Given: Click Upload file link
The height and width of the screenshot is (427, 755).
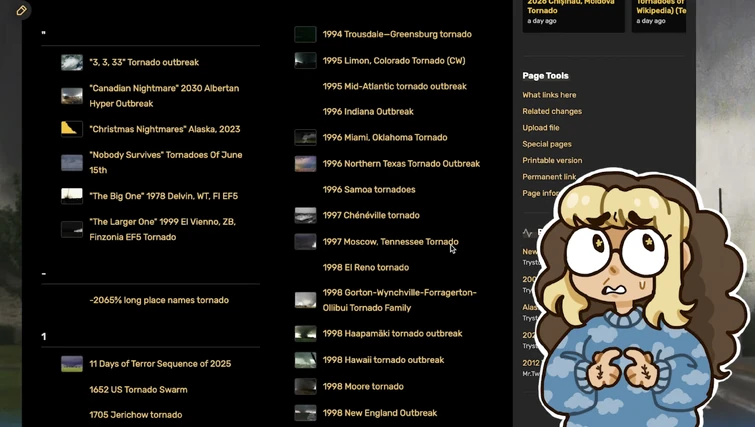Looking at the screenshot, I should (x=541, y=128).
